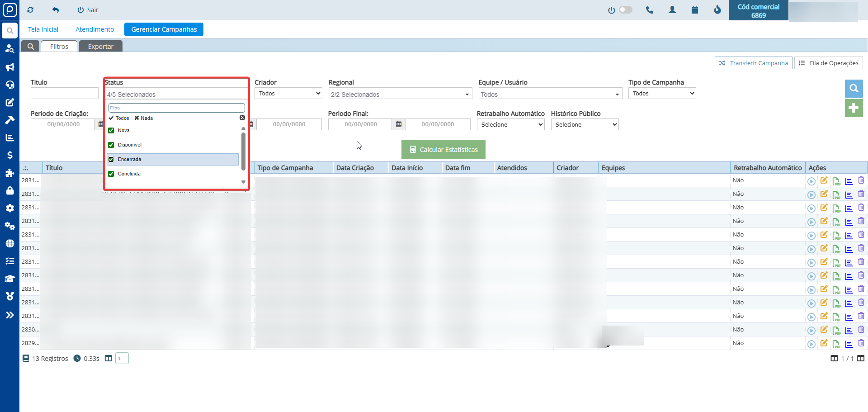
Task: Click the puzzle piece icon in sidebar
Action: (9, 173)
